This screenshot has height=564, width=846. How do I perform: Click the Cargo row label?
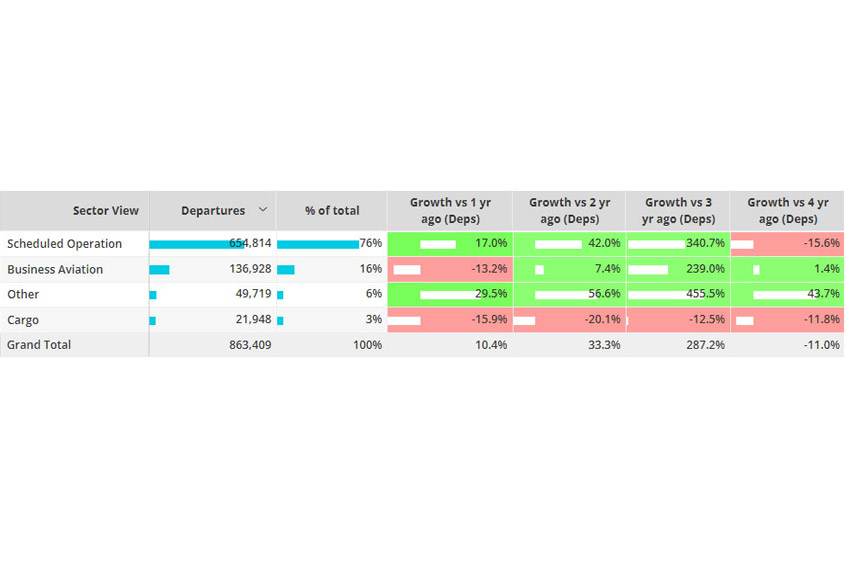coord(24,320)
